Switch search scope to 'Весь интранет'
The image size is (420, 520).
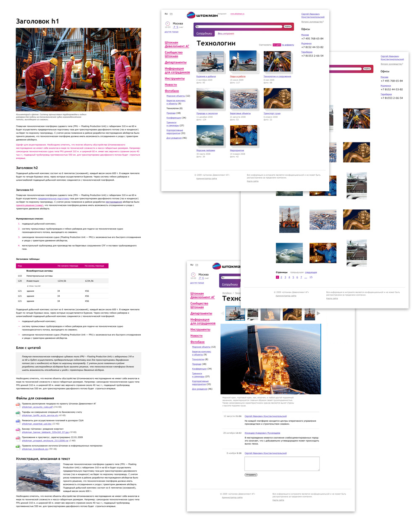pos(226,33)
